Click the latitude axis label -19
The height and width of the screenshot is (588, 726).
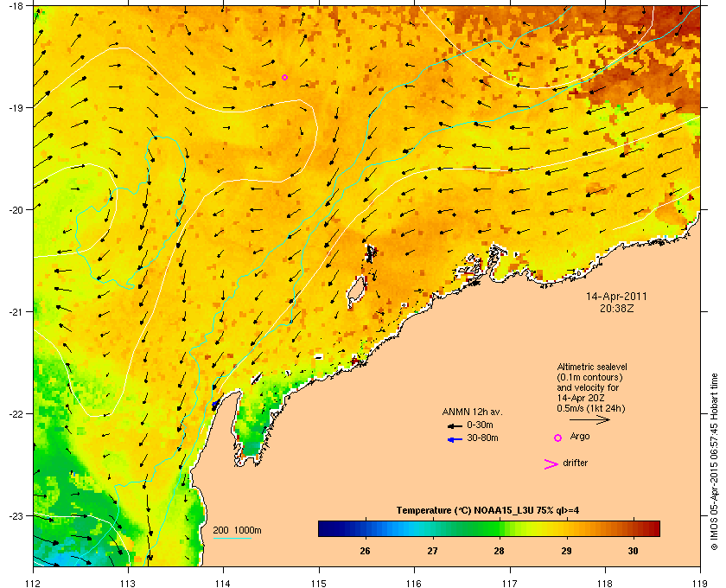point(16,108)
